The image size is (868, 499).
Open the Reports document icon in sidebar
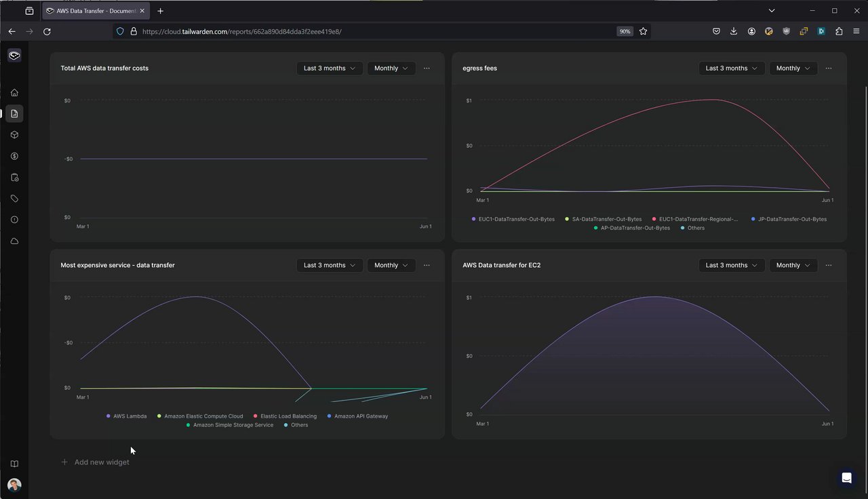(14, 113)
